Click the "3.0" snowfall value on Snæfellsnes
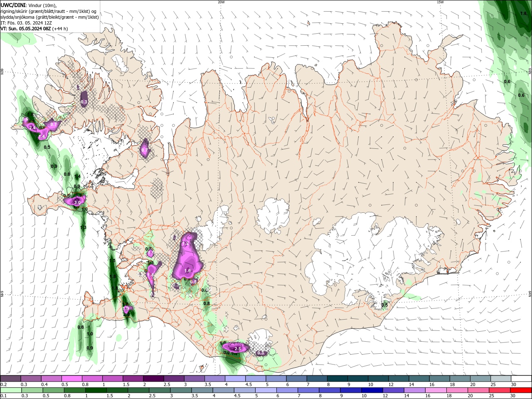Viewport: 532px width, 399px height. (77, 202)
